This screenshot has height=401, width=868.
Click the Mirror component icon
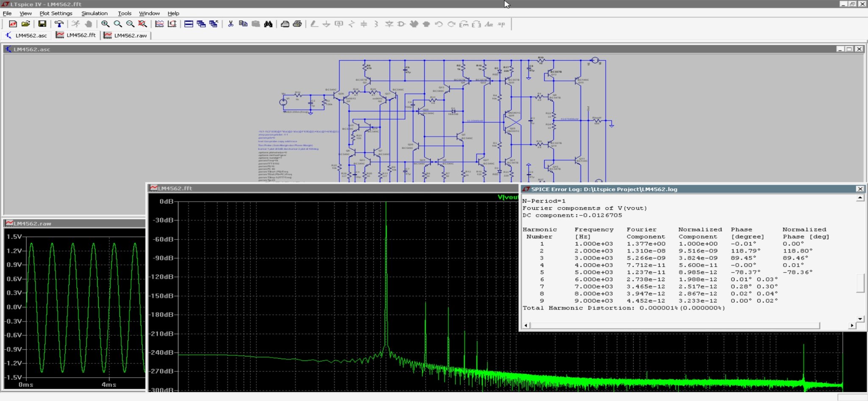[x=476, y=24]
